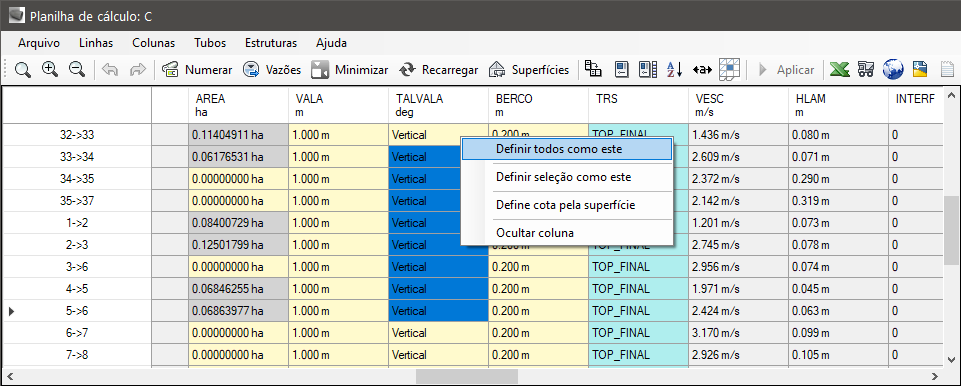Open the Linhas menu
Screen dimensions: 961x386
pyautogui.click(x=96, y=43)
